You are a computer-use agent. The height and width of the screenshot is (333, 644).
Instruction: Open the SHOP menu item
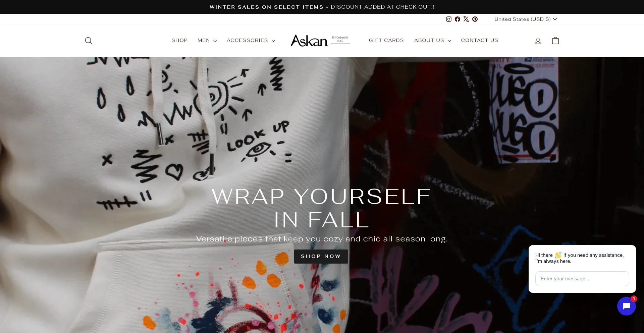pyautogui.click(x=179, y=40)
